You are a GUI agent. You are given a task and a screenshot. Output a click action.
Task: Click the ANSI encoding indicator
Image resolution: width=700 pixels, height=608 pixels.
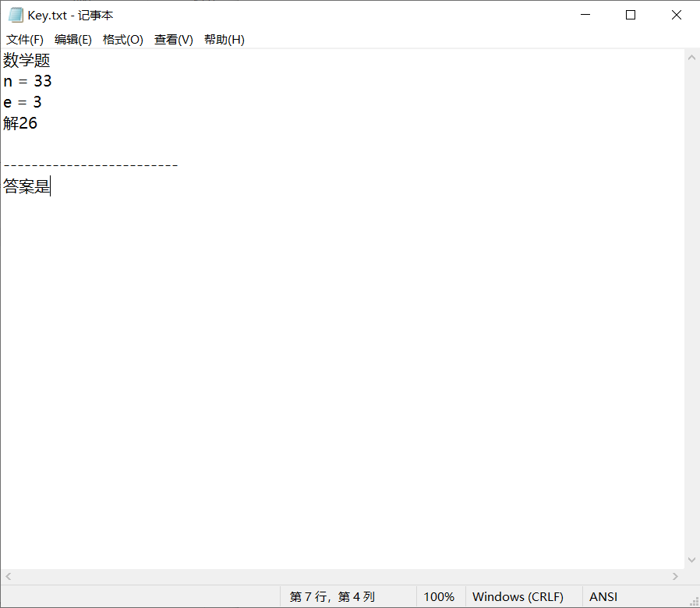click(603, 596)
